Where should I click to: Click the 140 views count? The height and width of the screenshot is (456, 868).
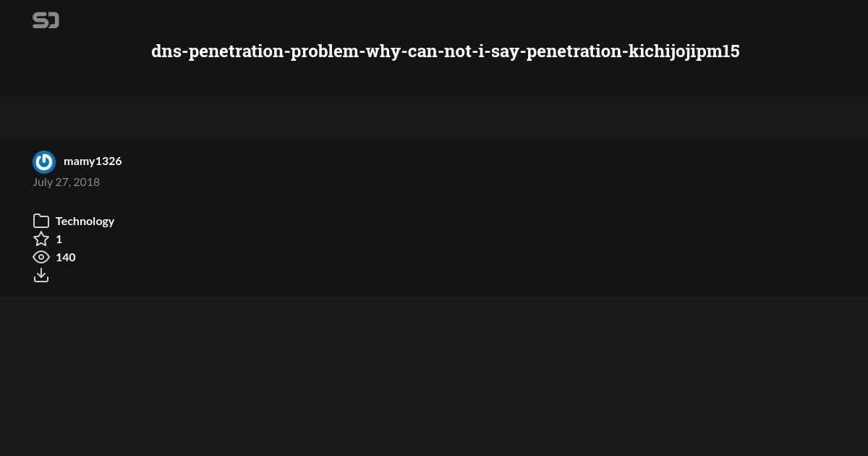pos(66,257)
